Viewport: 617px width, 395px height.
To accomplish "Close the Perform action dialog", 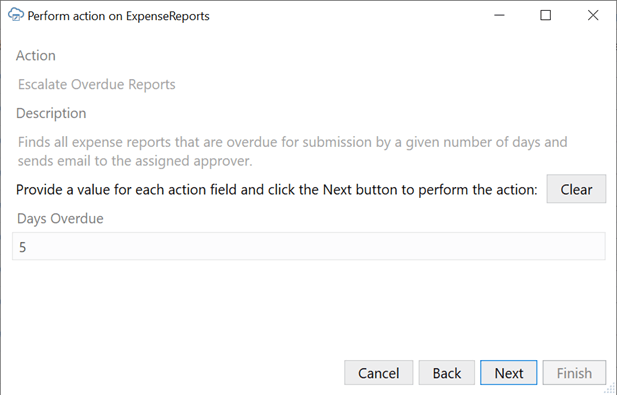I will coord(593,15).
